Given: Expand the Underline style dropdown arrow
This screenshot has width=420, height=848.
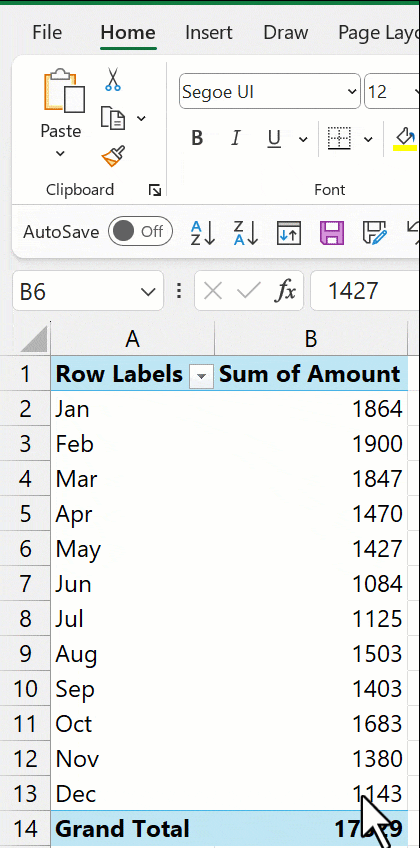Looking at the screenshot, I should tap(303, 140).
